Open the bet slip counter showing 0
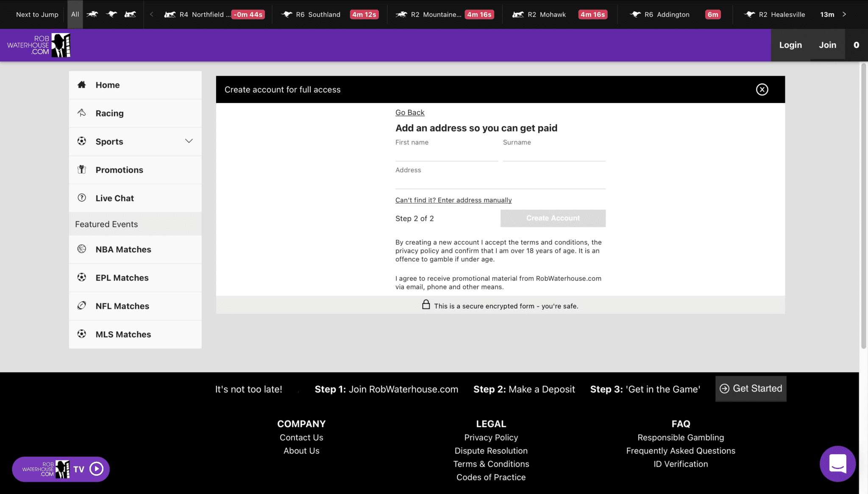The image size is (868, 494). tap(856, 45)
